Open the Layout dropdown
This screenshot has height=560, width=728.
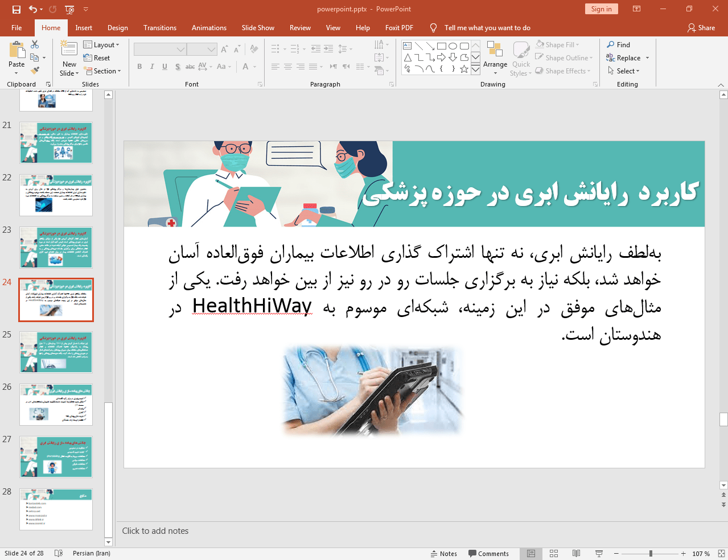[101, 45]
